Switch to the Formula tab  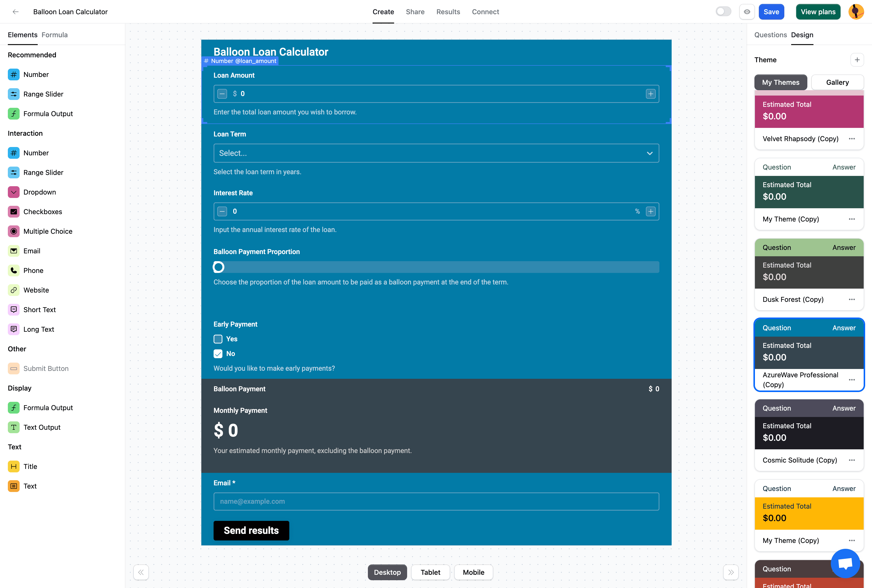(x=55, y=35)
